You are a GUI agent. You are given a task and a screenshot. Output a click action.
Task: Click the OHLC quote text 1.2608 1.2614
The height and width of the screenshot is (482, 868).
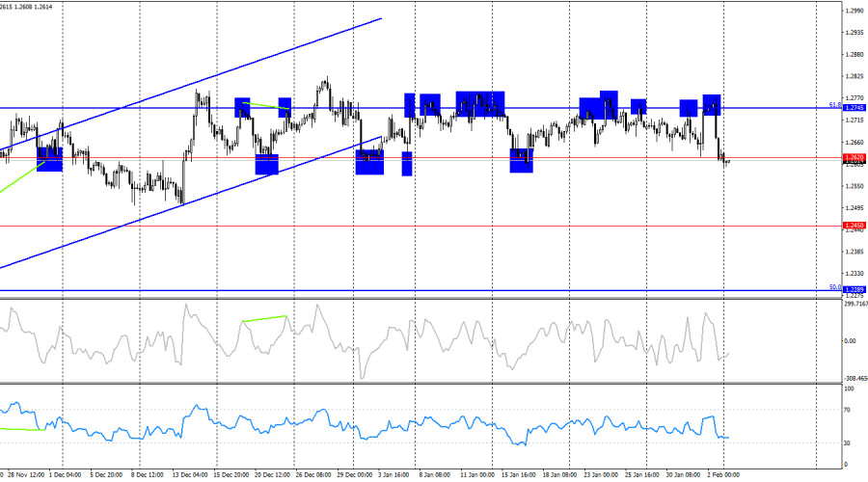coord(35,7)
